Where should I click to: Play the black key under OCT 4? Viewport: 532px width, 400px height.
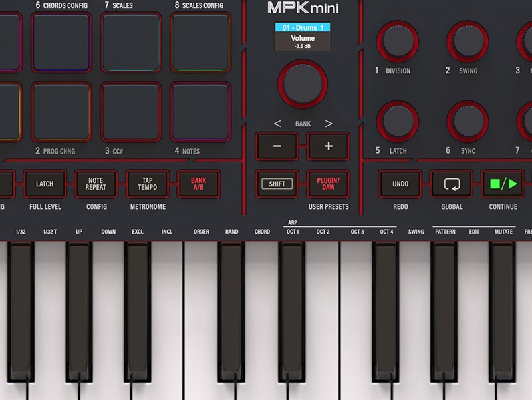[386, 311]
